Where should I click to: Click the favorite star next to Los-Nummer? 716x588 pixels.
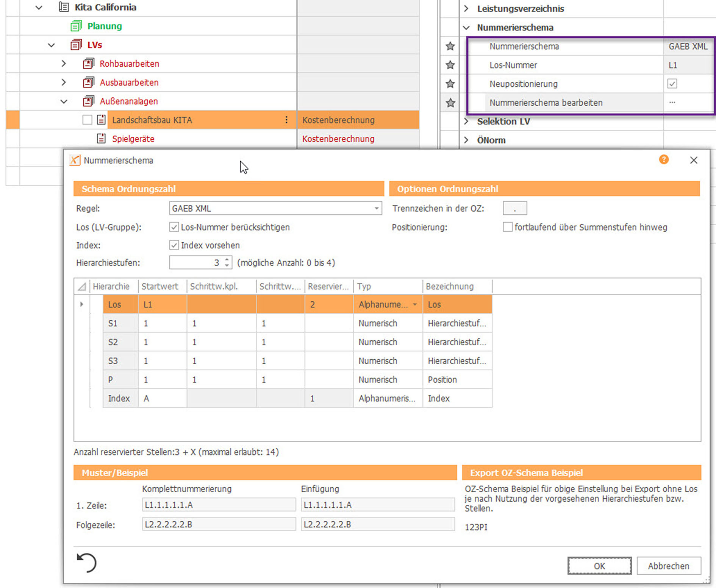(x=450, y=65)
